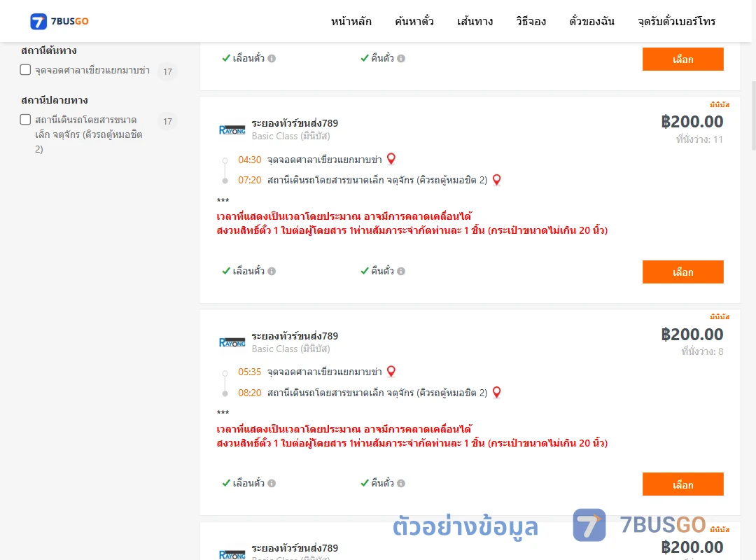Image resolution: width=756 pixels, height=560 pixels.
Task: Click the 08:20 arrival time
Action: [x=249, y=393]
